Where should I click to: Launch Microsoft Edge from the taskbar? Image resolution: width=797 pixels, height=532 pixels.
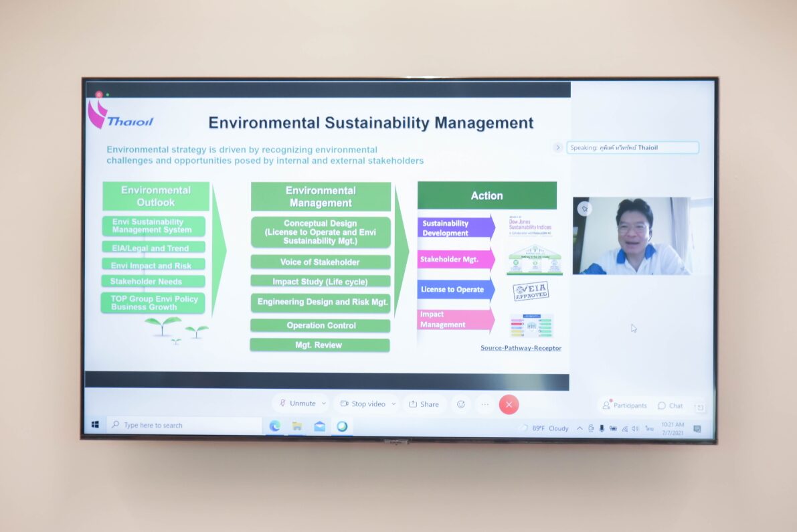point(274,426)
